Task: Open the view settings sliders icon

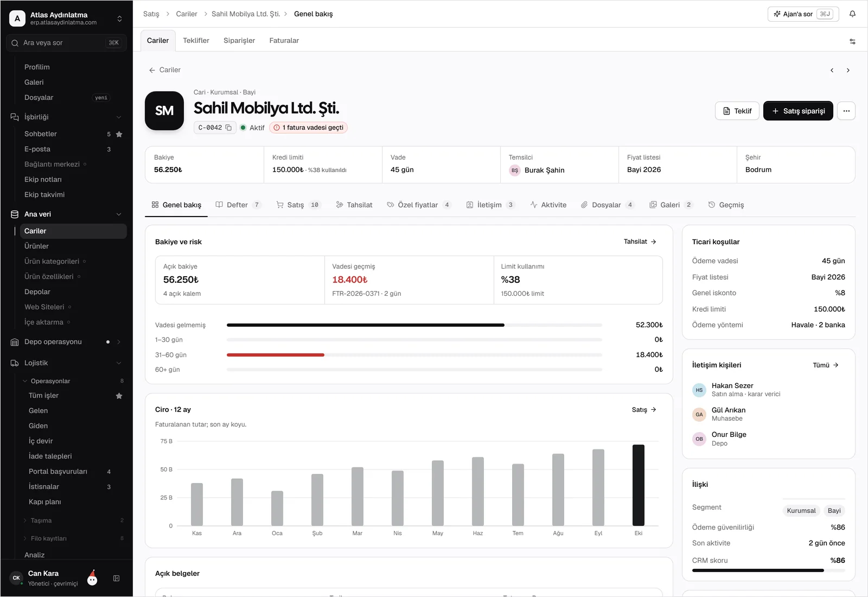Action: point(852,41)
